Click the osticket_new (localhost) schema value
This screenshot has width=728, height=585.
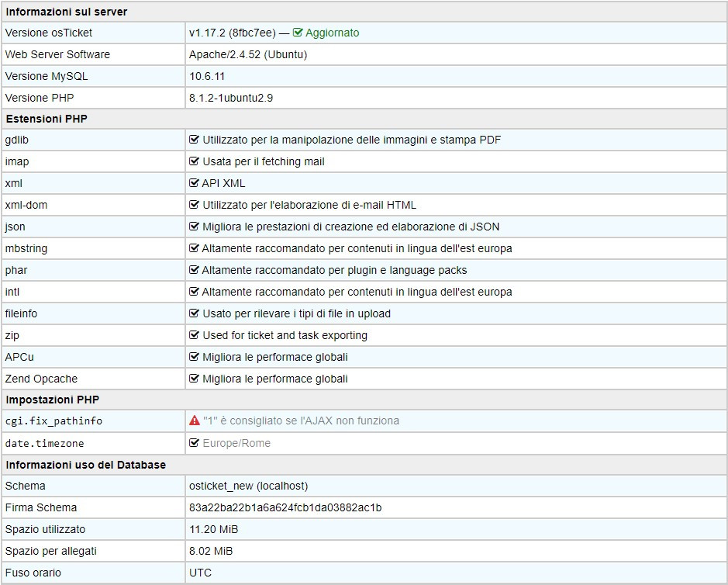[x=248, y=486]
